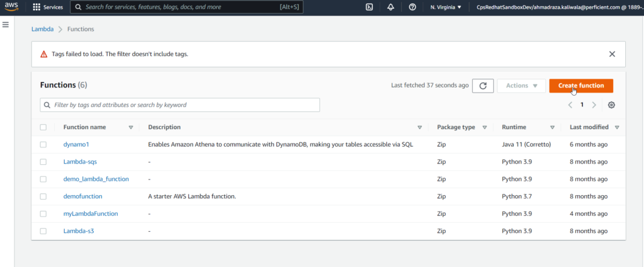Open the dynamo1 function
Screen dimensions: 644x267
click(x=76, y=144)
